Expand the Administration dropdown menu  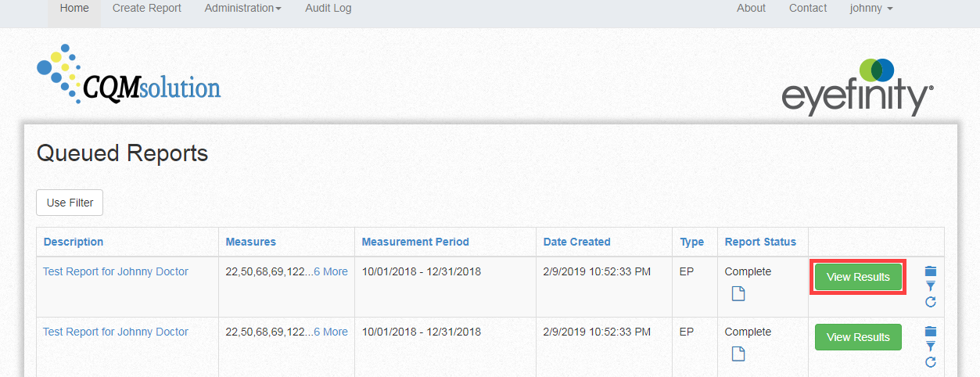242,9
